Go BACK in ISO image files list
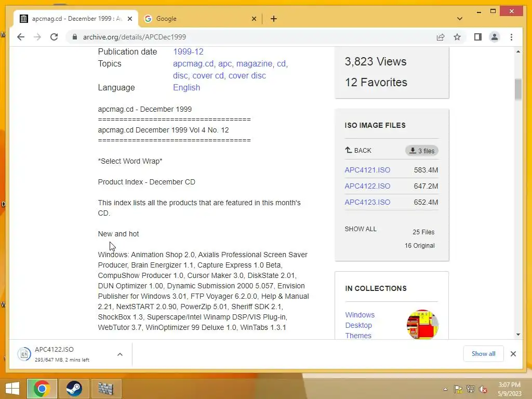The image size is (532, 399). (358, 150)
